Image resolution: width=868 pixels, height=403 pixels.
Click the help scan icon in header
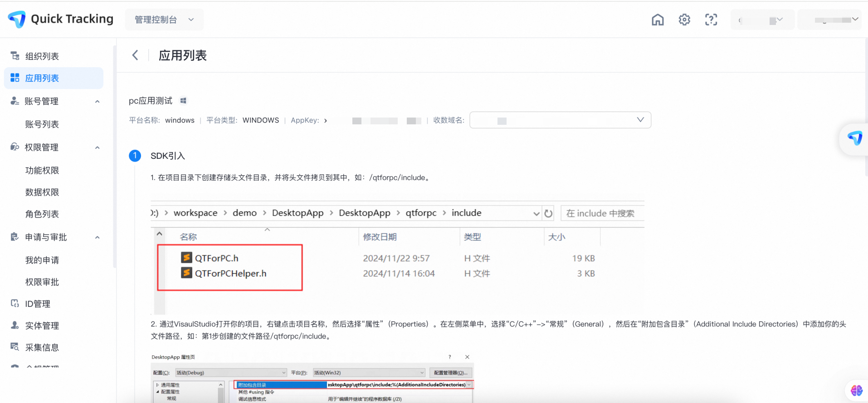tap(711, 20)
